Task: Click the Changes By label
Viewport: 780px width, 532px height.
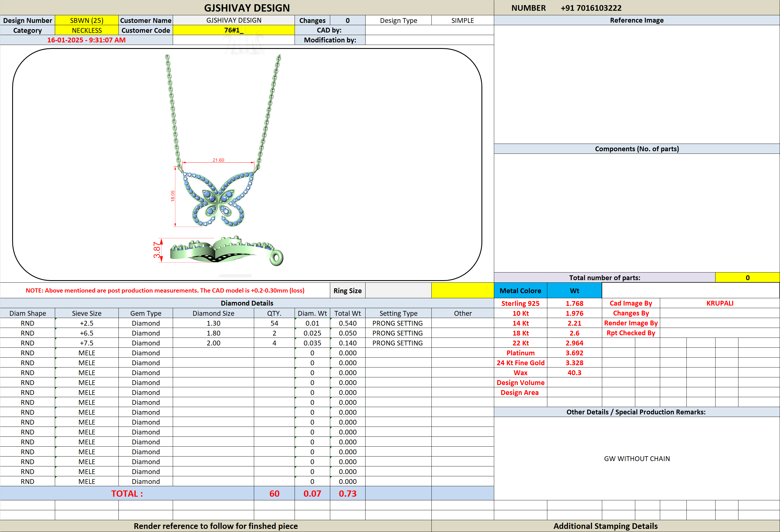Action: point(631,313)
